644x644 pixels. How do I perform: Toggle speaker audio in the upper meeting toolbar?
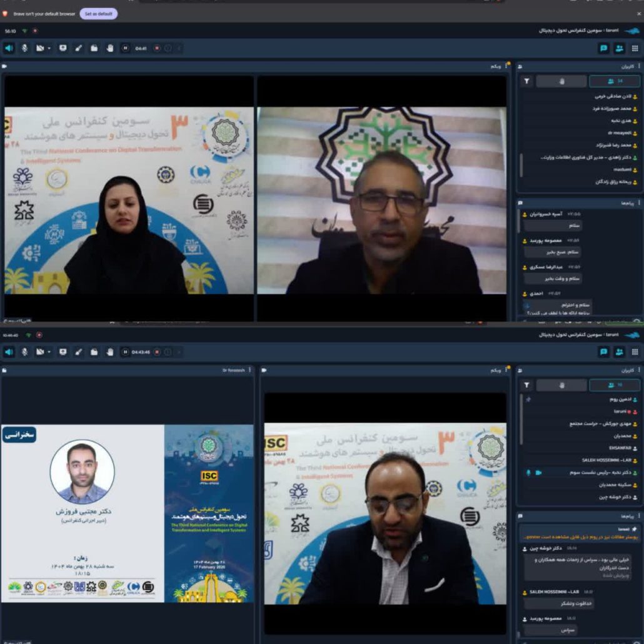point(9,48)
